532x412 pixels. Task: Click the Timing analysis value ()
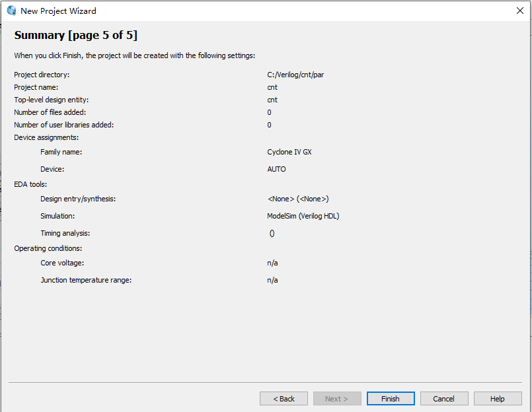[272, 233]
